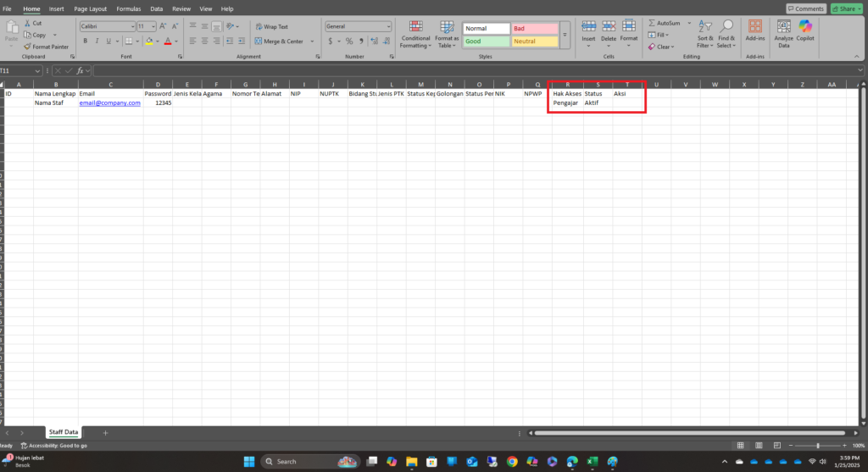Toggle Wrap Text on
868x472 pixels.
[272, 26]
